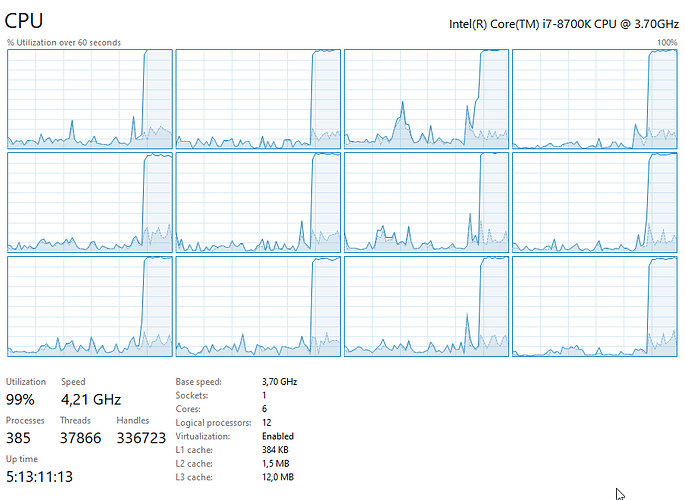Click the top-right logical processor graph

pyautogui.click(x=595, y=99)
